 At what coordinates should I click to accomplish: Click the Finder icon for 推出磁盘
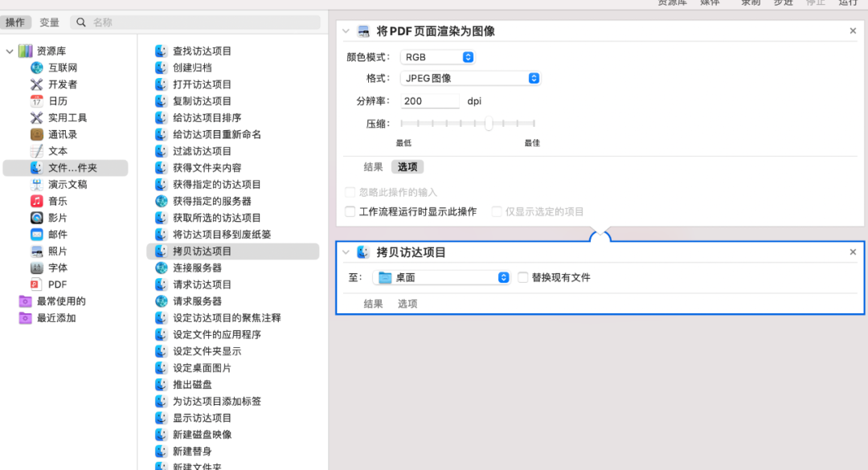point(161,384)
